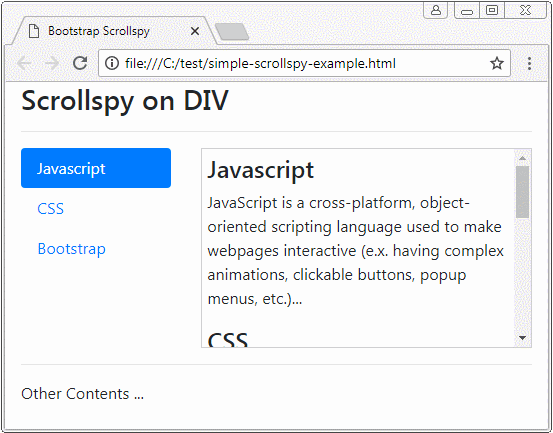This screenshot has height=433, width=553.
Task: Click the address bar URL field
Action: 304,63
